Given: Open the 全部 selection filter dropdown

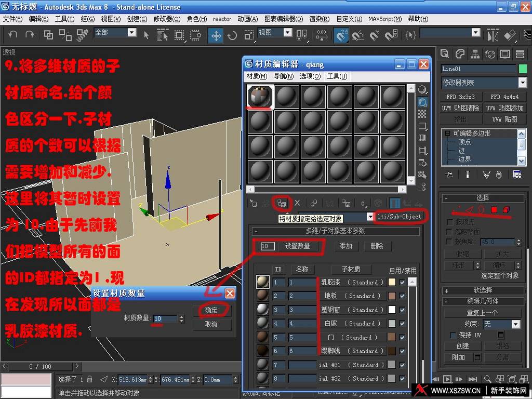Looking at the screenshot, I should pos(131,32).
